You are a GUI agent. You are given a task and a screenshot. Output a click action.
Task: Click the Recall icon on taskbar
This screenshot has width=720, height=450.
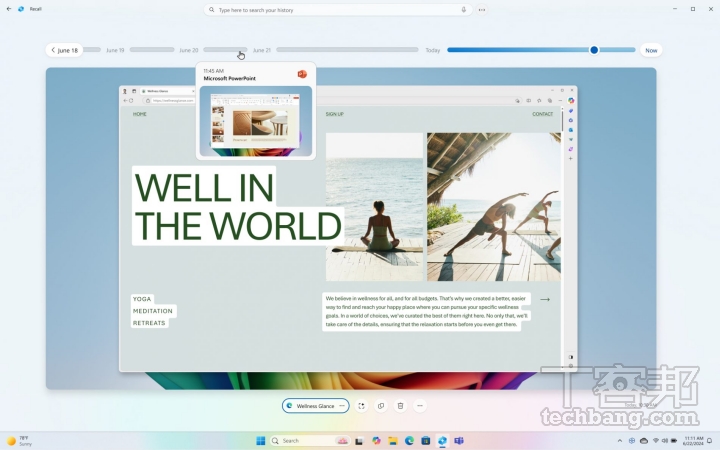(442, 441)
